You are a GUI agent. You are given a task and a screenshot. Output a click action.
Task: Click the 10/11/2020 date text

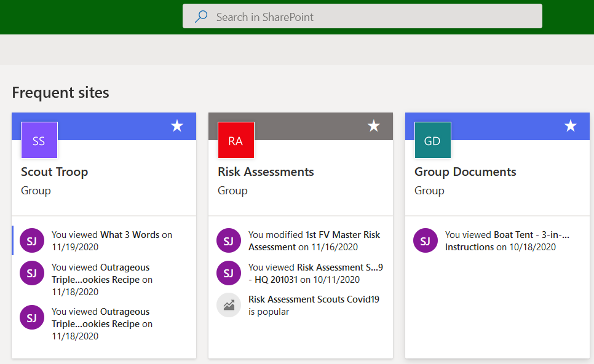tap(336, 280)
